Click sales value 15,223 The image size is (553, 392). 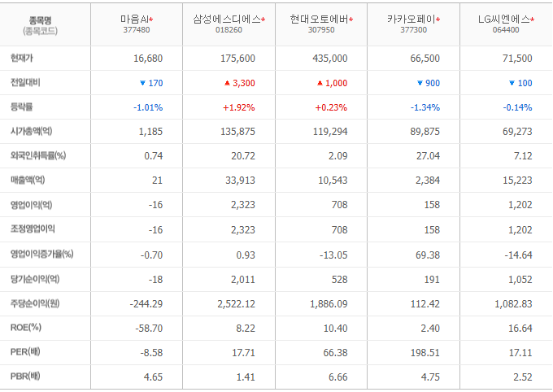[517, 181]
